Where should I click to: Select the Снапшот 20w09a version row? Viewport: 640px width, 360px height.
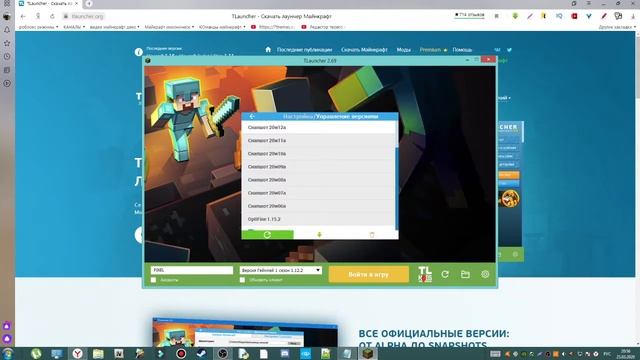318,167
